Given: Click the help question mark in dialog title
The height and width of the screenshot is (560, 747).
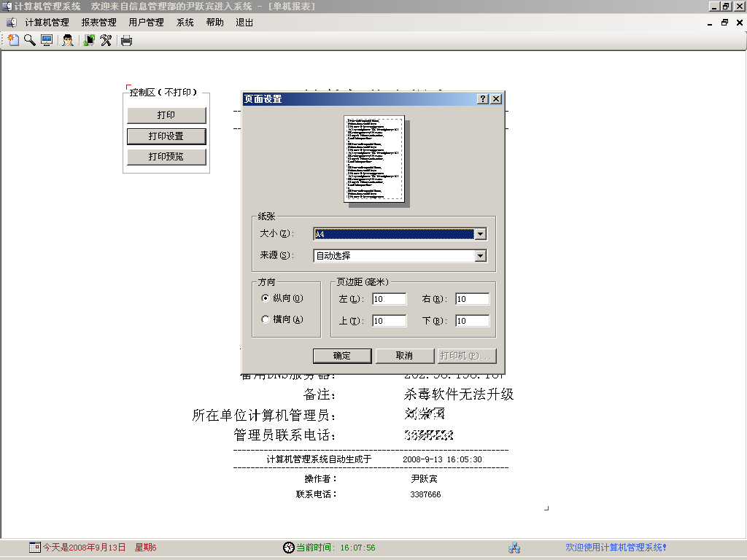Looking at the screenshot, I should point(483,99).
